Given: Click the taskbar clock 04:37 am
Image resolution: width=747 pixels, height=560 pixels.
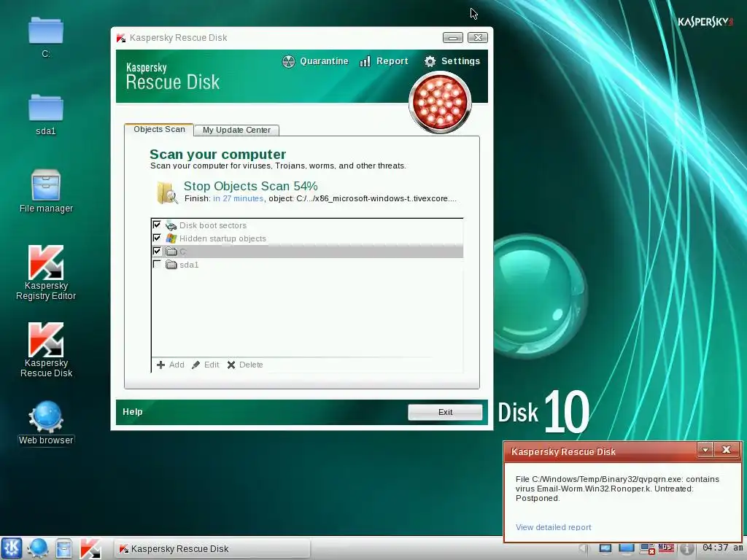Looking at the screenshot, I should (722, 548).
